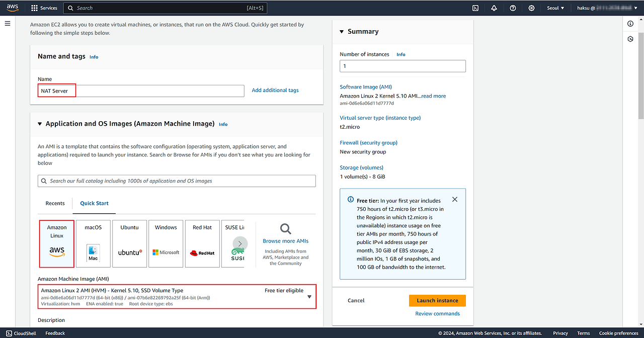Select the Amazon Linux OS tile

pos(57,243)
